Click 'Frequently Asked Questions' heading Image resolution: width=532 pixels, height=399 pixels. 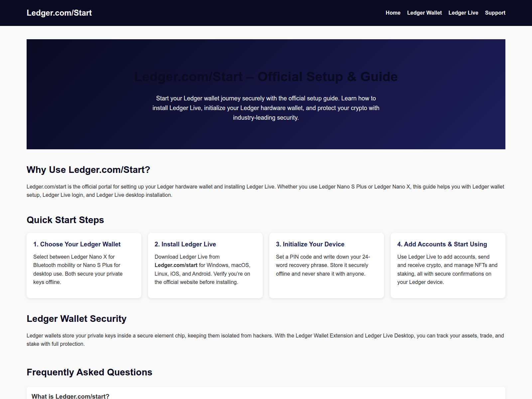[x=89, y=372]
